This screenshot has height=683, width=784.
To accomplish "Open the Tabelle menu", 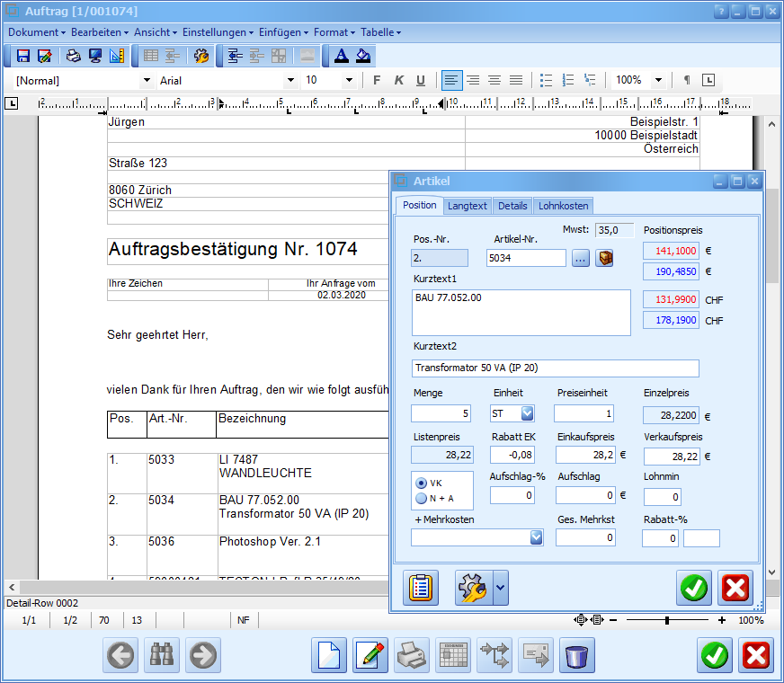I will click(380, 32).
